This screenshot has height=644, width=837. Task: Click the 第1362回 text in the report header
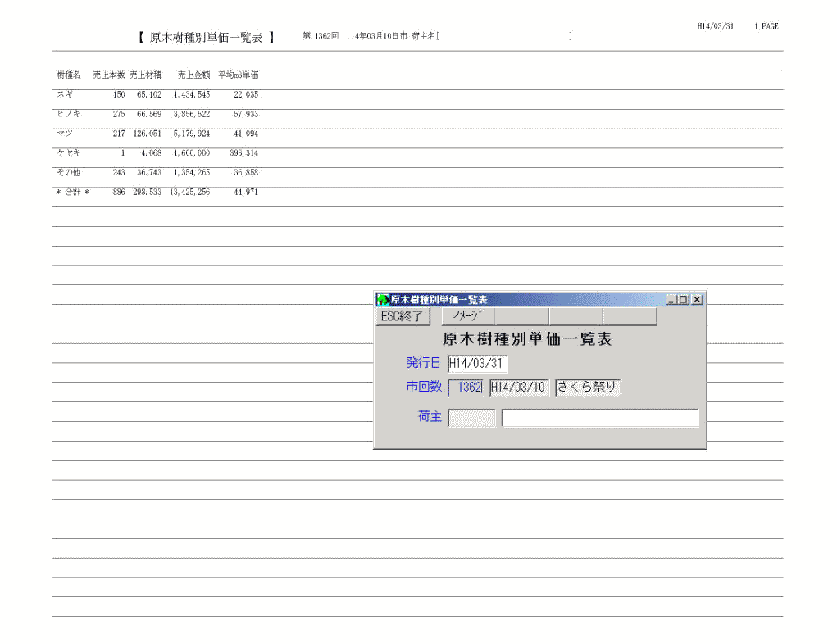pyautogui.click(x=321, y=36)
